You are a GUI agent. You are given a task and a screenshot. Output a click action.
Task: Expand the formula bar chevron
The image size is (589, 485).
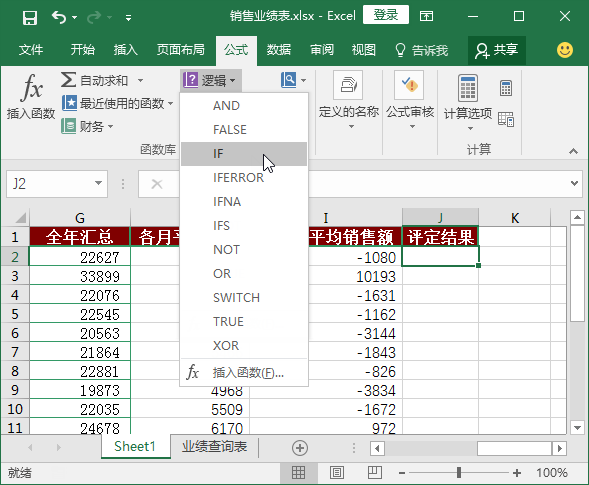(x=574, y=183)
